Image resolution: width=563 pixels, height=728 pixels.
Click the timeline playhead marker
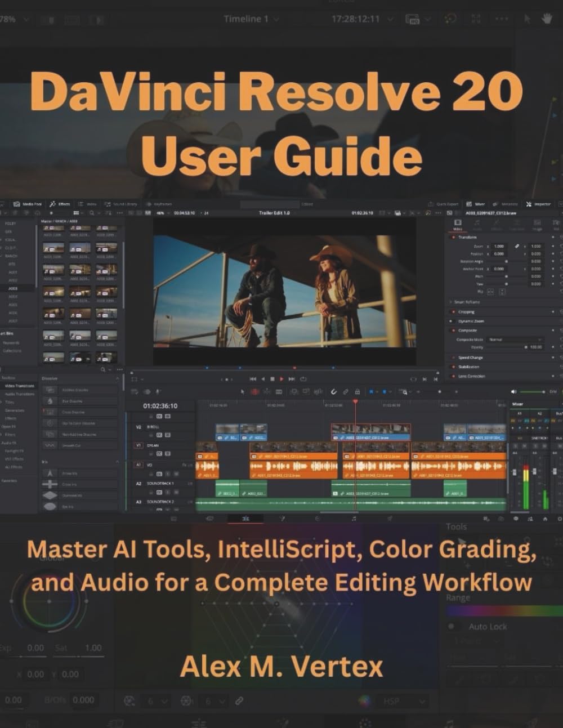click(355, 401)
